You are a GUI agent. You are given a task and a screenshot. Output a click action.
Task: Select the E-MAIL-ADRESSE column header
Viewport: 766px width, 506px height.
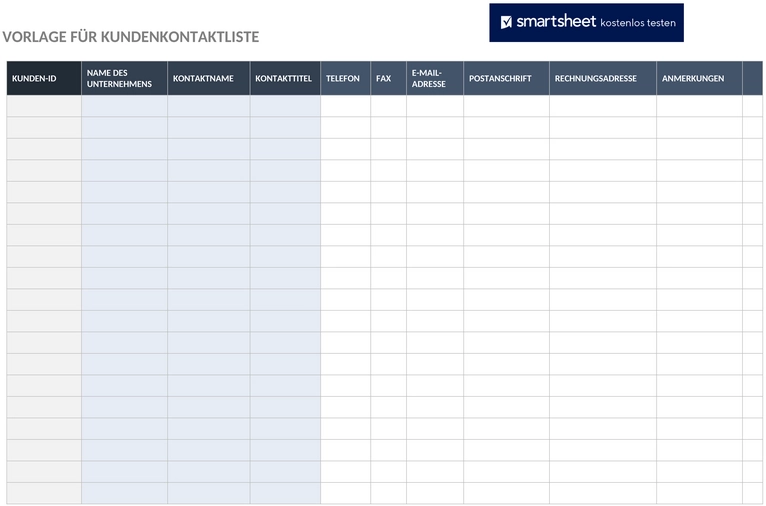(x=435, y=78)
